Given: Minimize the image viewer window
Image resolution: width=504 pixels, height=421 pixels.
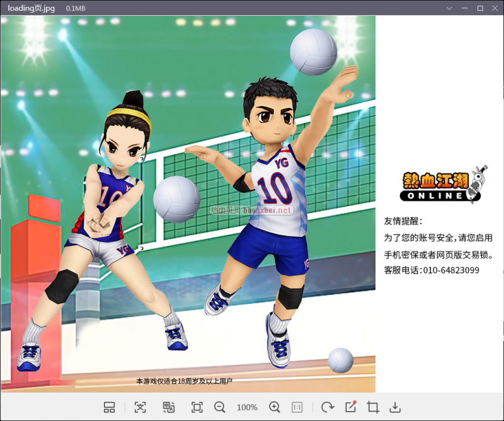Looking at the screenshot, I should point(465,8).
